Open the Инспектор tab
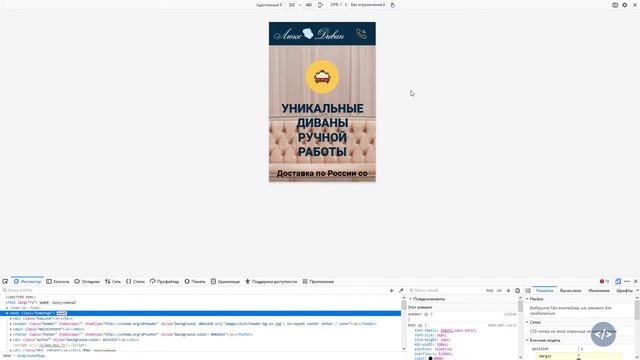640x360 pixels. point(27,282)
